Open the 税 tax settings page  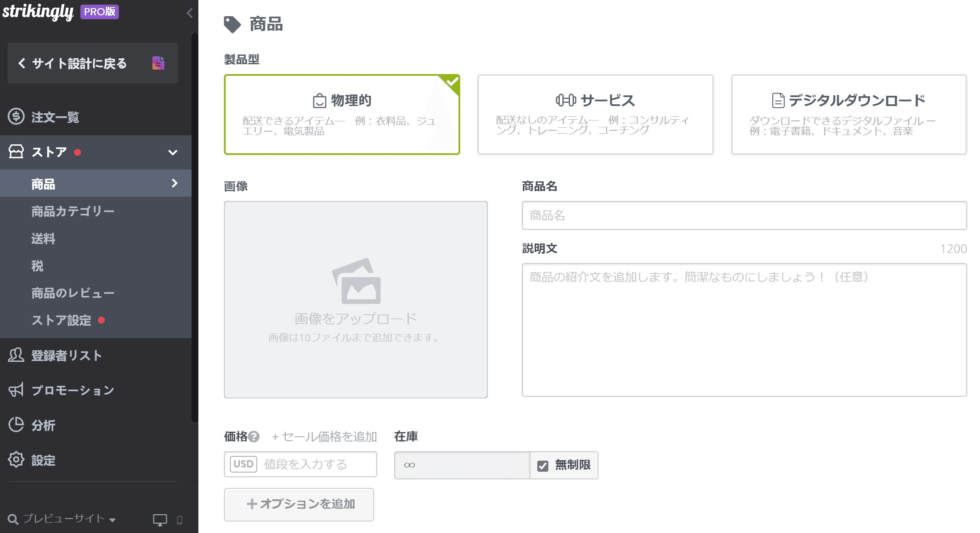(x=37, y=266)
